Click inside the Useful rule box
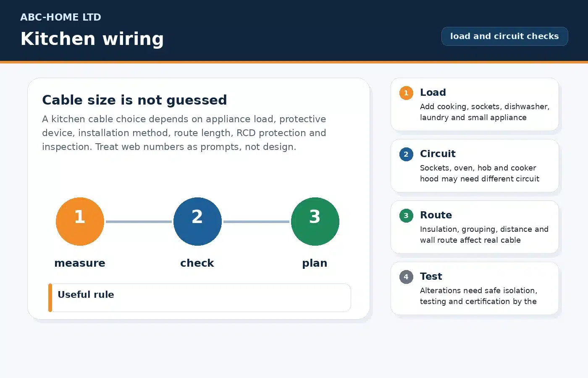The image size is (588, 378). (199, 298)
